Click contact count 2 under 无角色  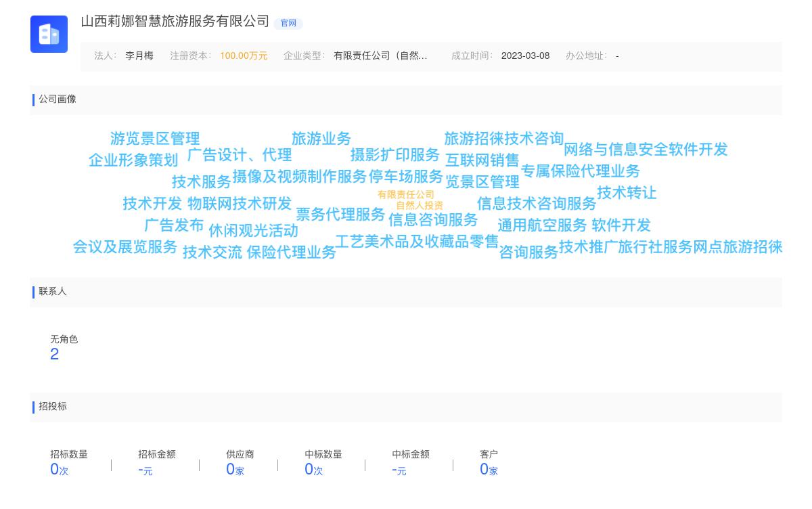[x=55, y=355]
